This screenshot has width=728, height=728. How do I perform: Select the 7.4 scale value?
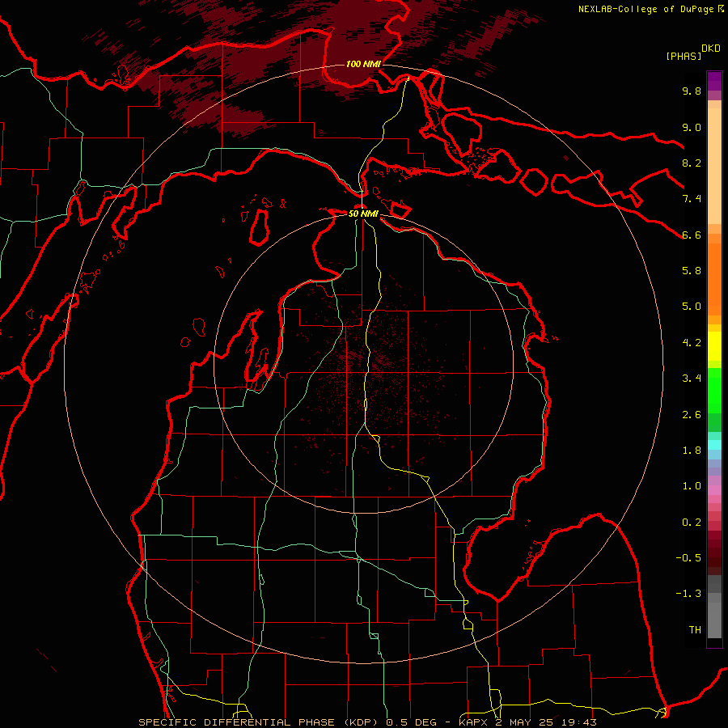click(x=692, y=199)
